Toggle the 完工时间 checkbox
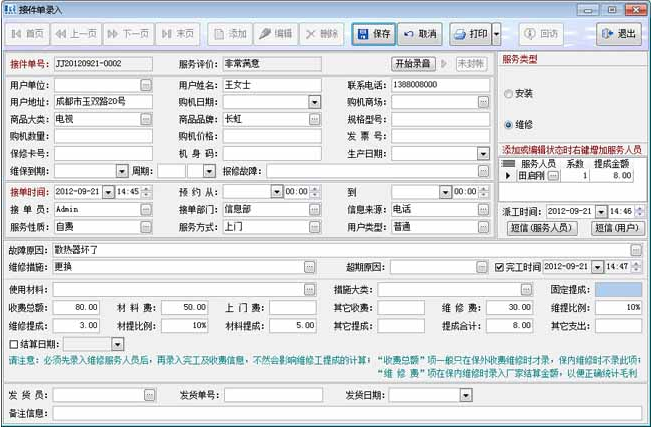 pos(499,267)
